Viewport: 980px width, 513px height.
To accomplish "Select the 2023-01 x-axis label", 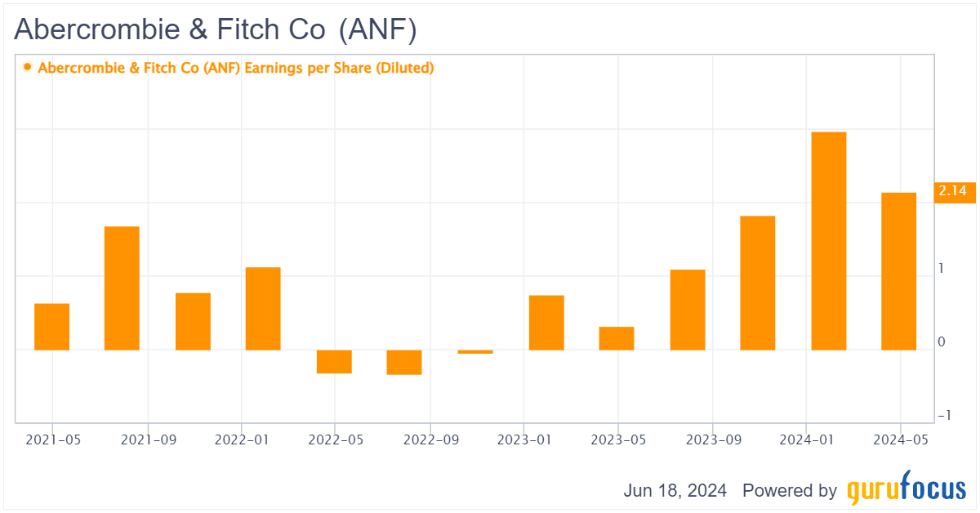I will [523, 439].
